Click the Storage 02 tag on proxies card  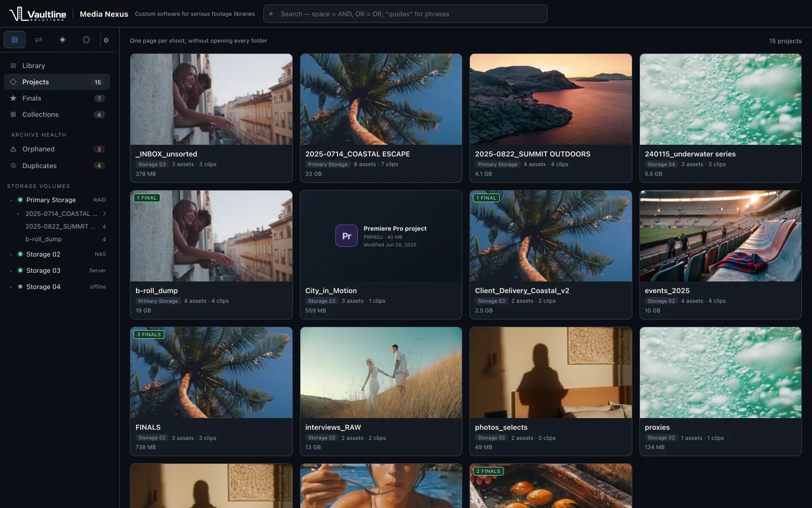click(x=661, y=438)
